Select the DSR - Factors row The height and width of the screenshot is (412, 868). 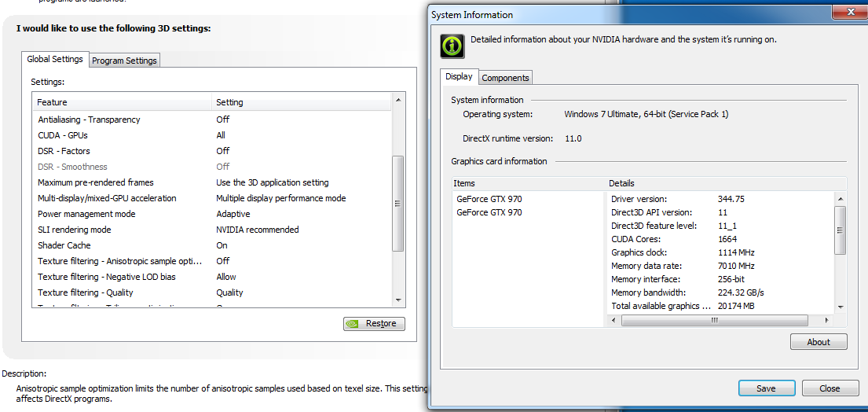(x=211, y=151)
